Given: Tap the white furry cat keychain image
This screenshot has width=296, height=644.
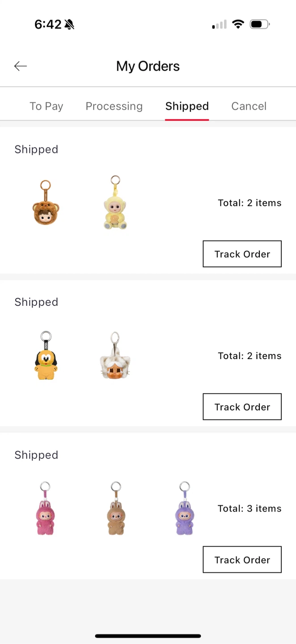Looking at the screenshot, I should (115, 356).
